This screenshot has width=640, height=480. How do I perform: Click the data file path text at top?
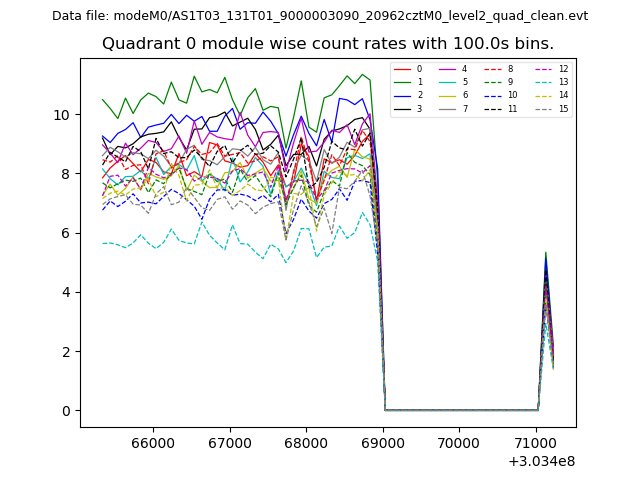tap(320, 16)
